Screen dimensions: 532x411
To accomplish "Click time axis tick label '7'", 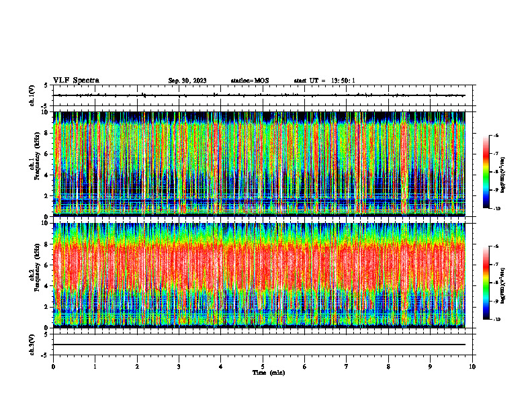I will (x=347, y=367).
